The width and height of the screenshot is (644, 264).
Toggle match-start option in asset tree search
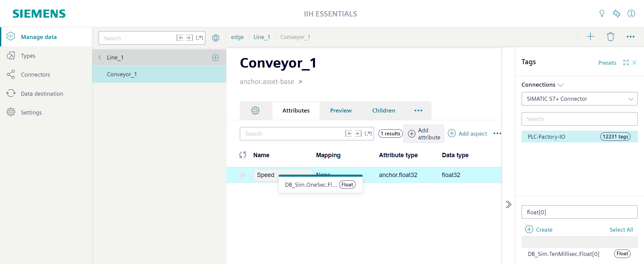pyautogui.click(x=180, y=38)
